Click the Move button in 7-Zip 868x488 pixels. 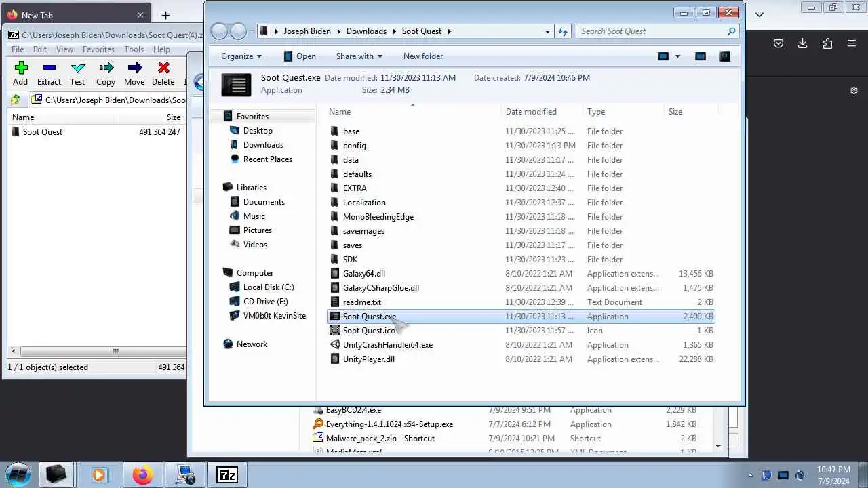point(134,74)
